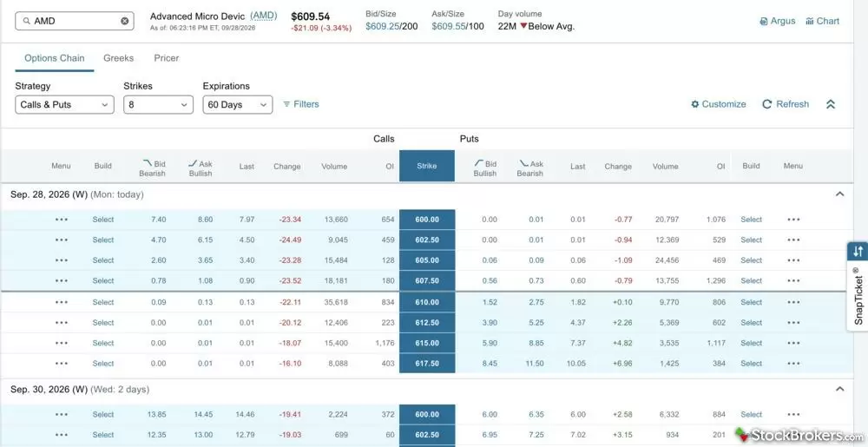Screen dimensions: 868x447
Task: Click the Sep 28 610.00 strike cell
Action: 427,303
